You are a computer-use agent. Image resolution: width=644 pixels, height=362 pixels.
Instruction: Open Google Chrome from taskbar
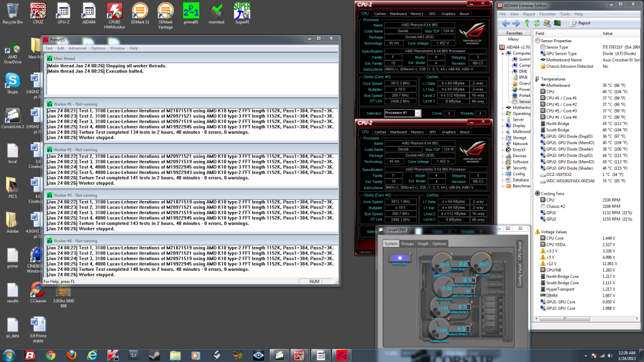pyautogui.click(x=50, y=356)
